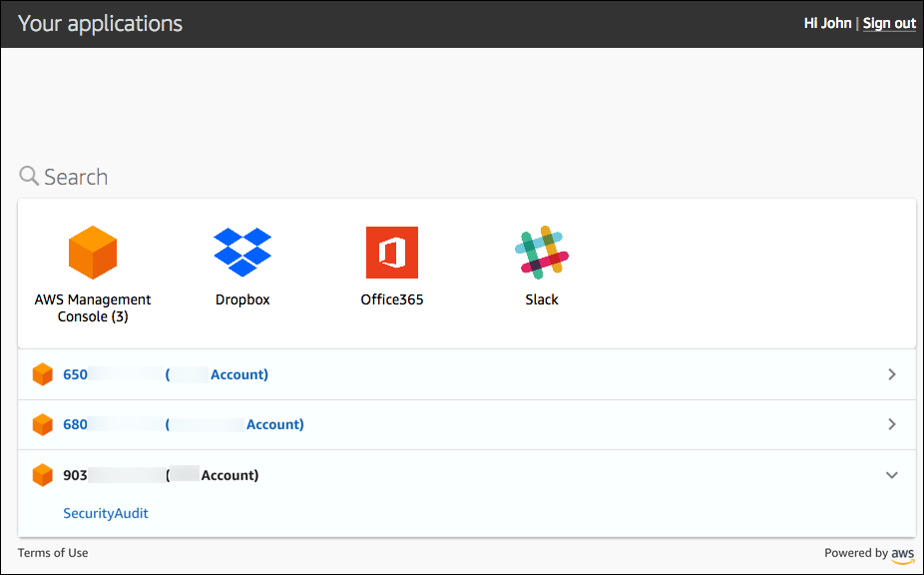Launch the Slack application icon

(x=541, y=252)
